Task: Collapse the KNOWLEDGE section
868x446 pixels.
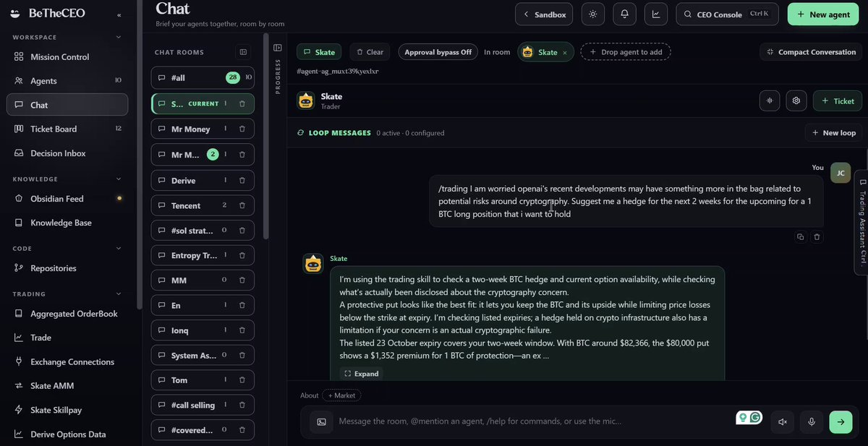Action: click(x=119, y=179)
